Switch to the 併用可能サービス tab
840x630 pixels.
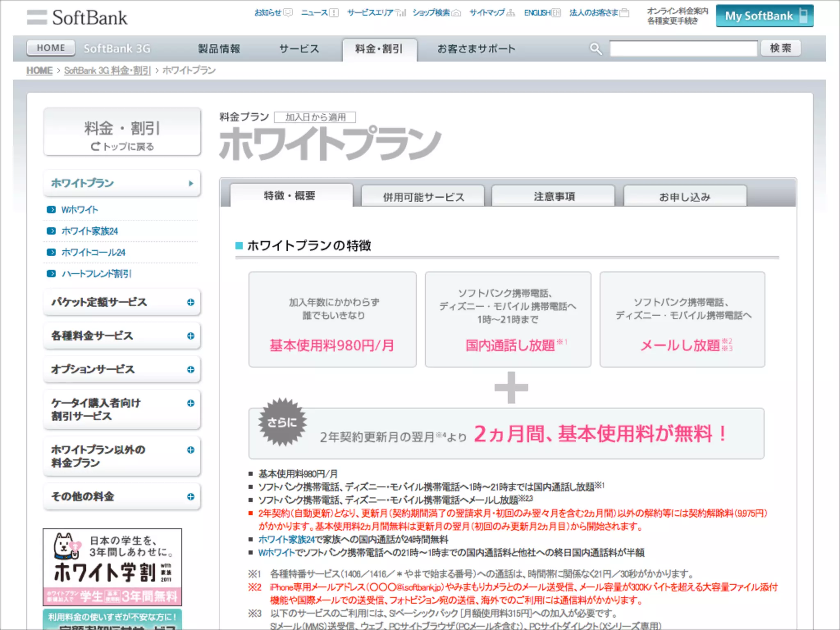click(423, 197)
